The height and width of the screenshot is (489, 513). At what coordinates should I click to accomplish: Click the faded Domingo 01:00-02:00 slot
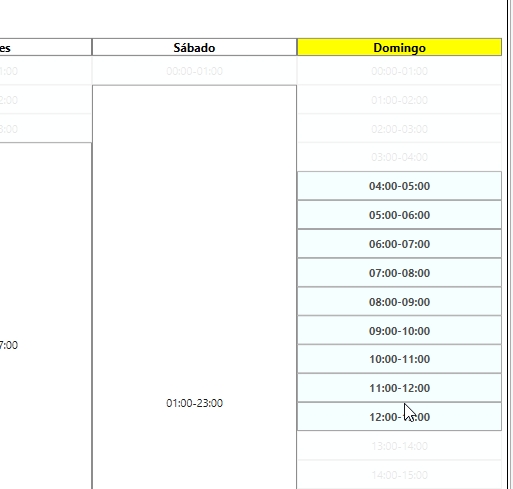coord(399,100)
